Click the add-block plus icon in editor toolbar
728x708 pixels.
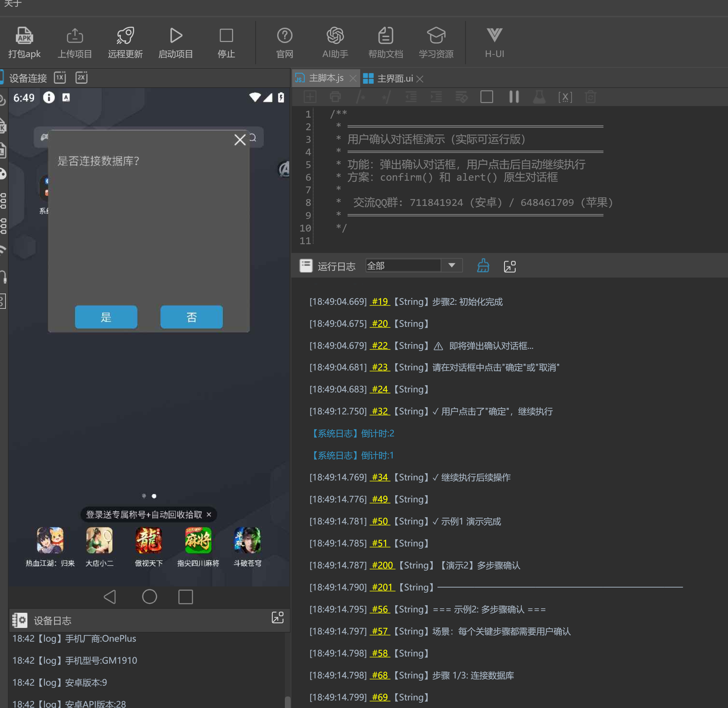point(310,97)
